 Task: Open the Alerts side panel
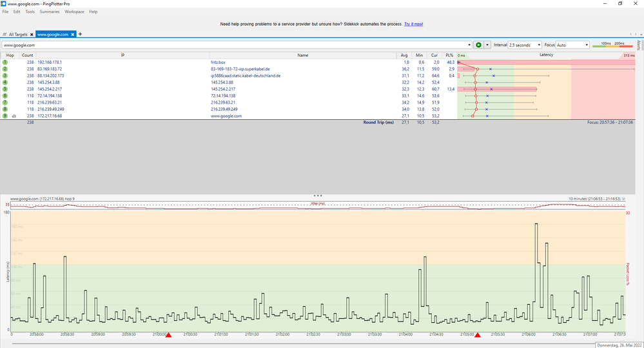point(638,45)
